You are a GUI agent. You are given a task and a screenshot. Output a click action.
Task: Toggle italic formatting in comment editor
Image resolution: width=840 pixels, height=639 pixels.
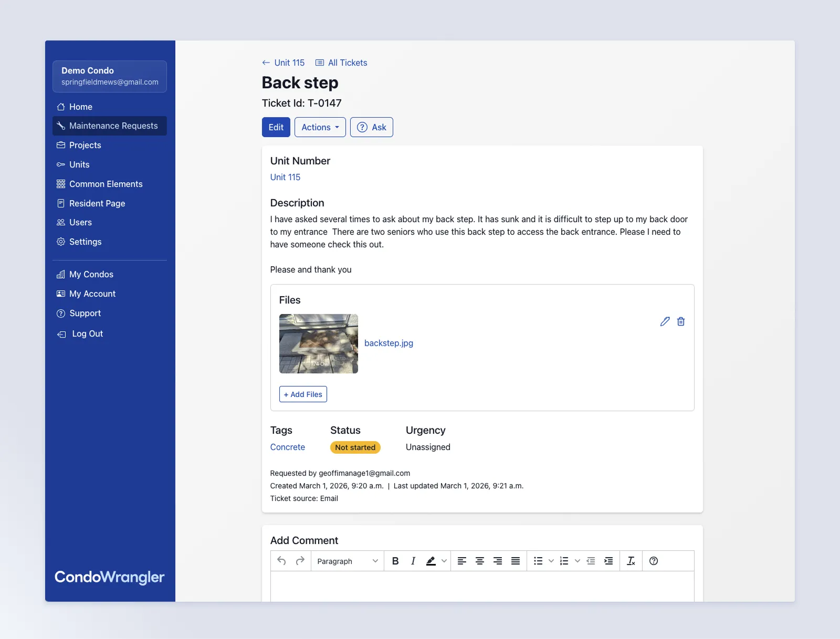tap(413, 561)
